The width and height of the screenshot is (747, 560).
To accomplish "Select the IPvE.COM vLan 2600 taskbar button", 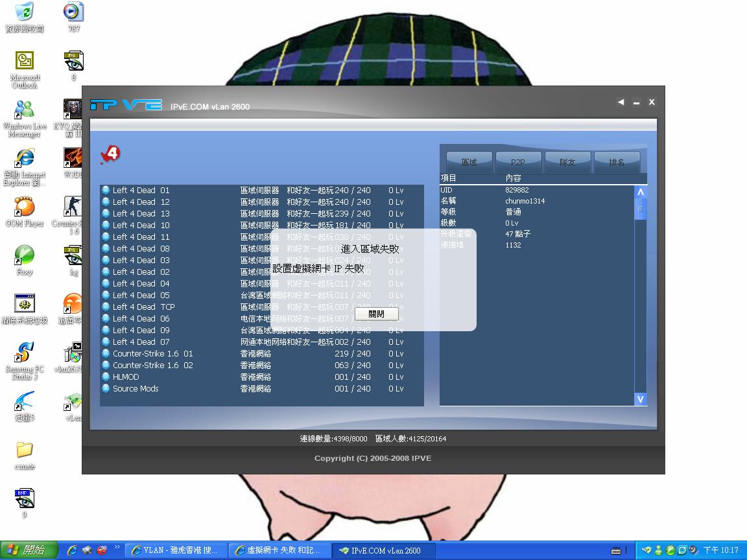I will [383, 550].
